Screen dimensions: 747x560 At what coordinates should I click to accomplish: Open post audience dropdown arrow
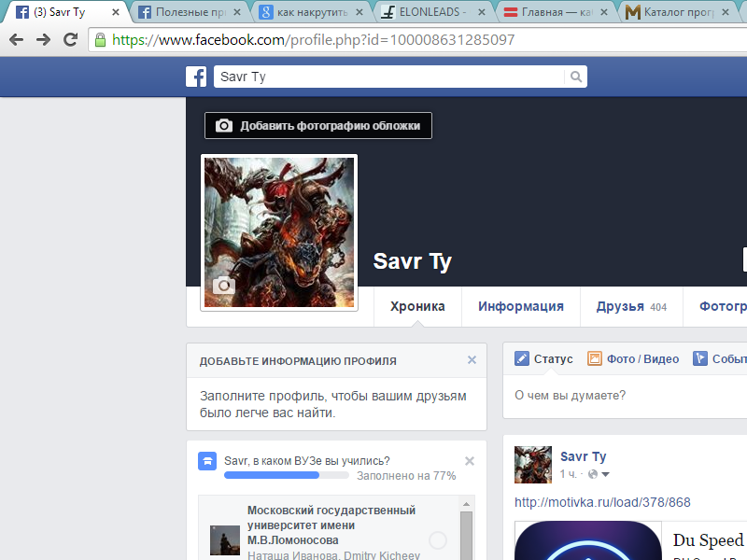click(x=605, y=474)
